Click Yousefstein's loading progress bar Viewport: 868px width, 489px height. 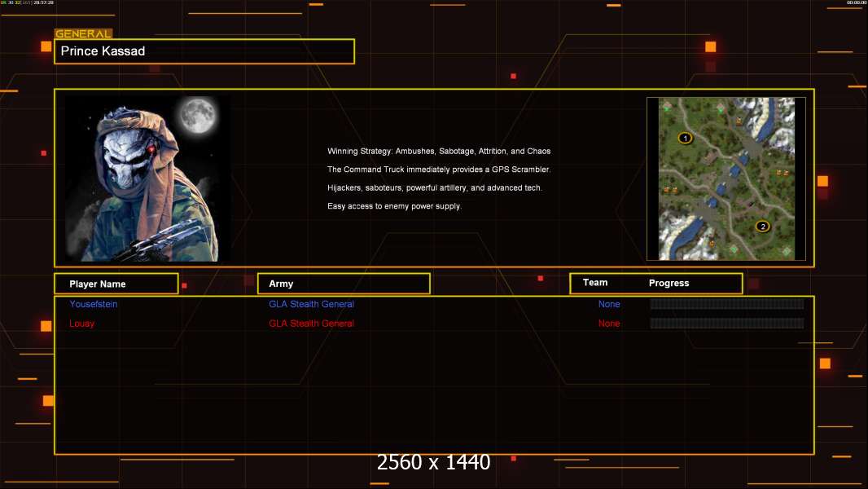(x=727, y=303)
